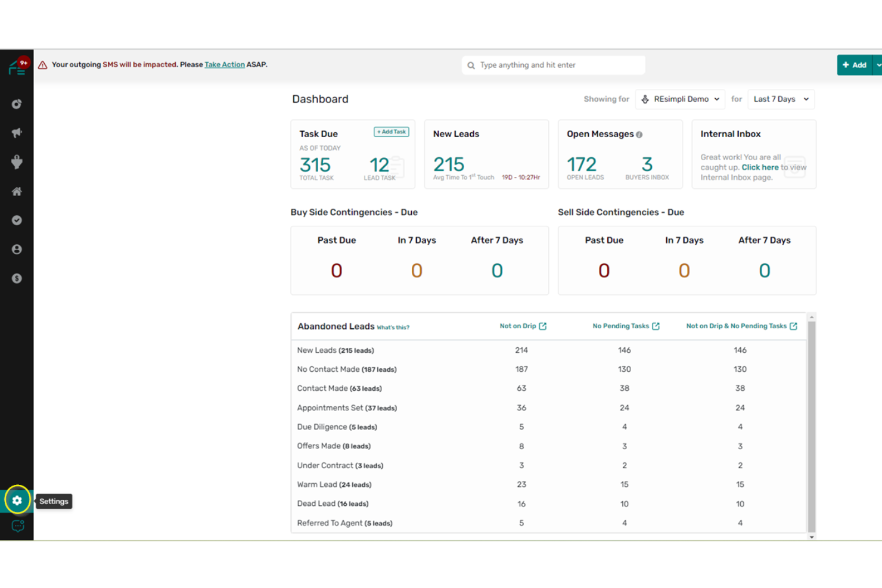The image size is (882, 588).
Task: Open the contacts person icon in sidebar
Action: click(16, 249)
